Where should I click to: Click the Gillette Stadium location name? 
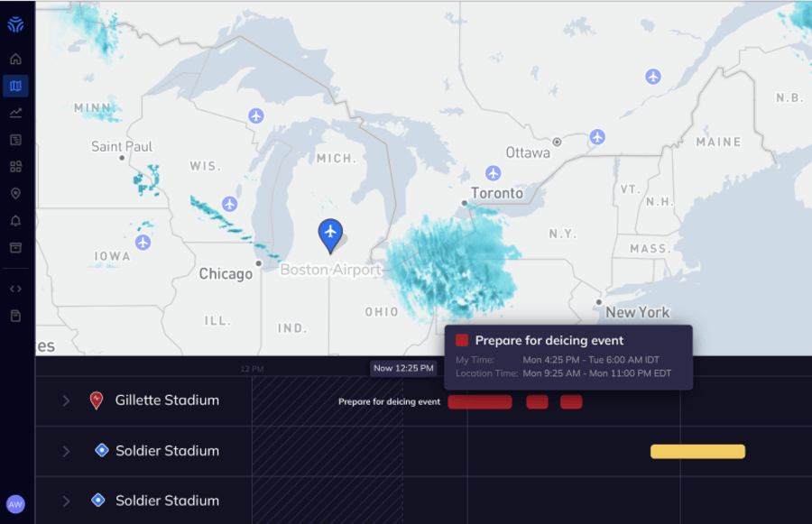167,400
